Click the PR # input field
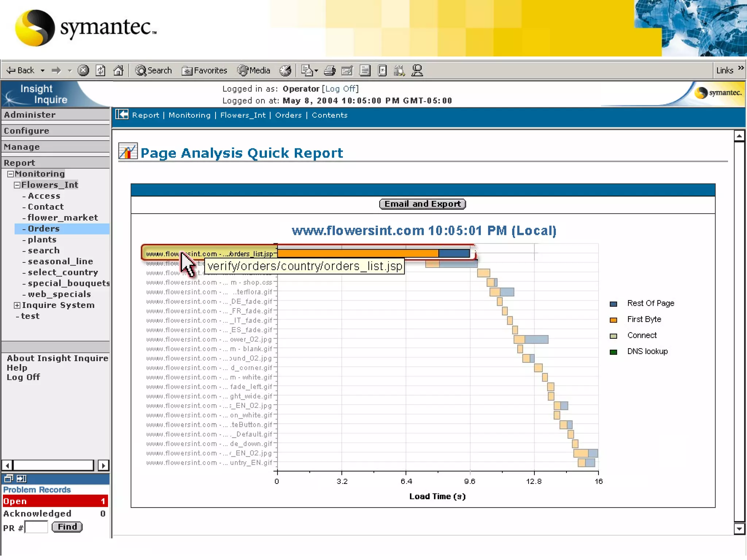This screenshot has height=560, width=747. (x=36, y=527)
